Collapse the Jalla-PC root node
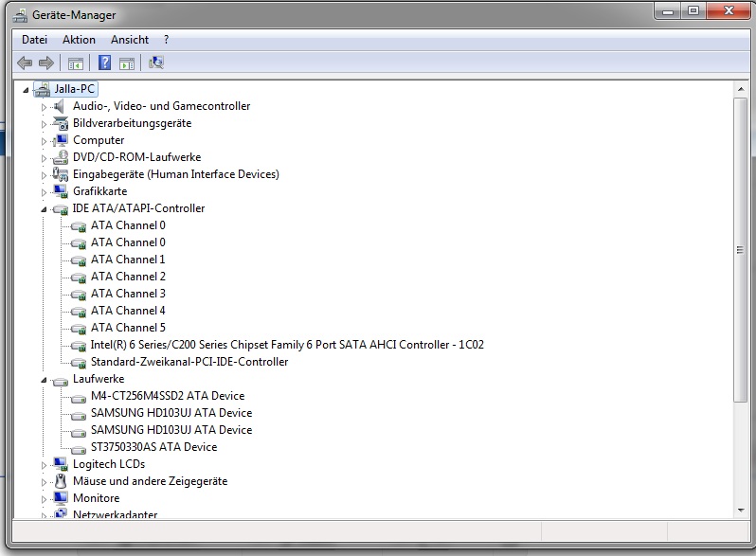756x556 pixels. (x=26, y=90)
